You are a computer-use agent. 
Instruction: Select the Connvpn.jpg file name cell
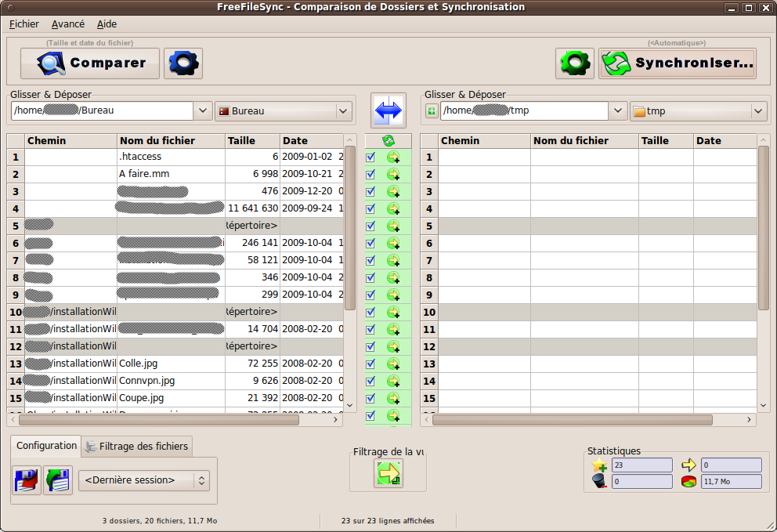pos(171,381)
